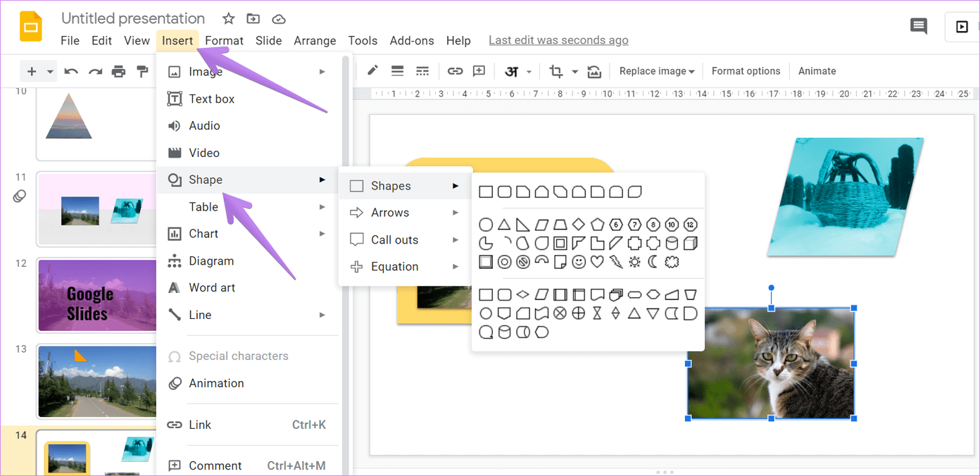Click the Insert comment icon

coord(479,70)
